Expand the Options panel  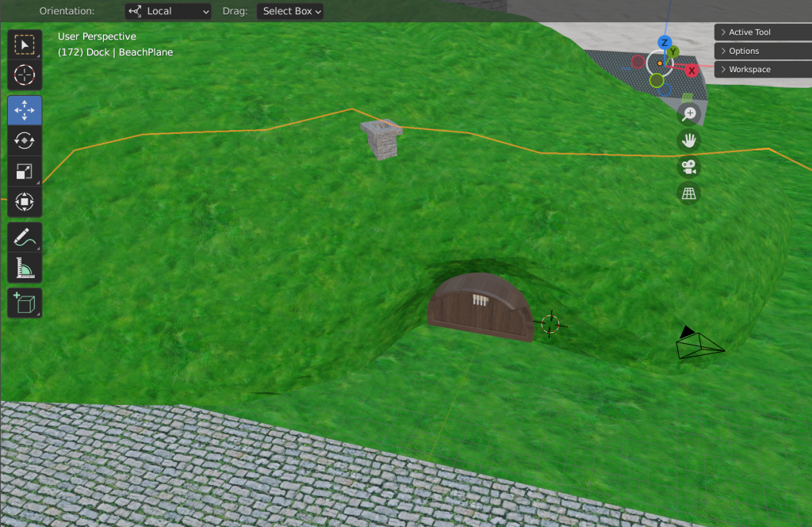click(763, 51)
